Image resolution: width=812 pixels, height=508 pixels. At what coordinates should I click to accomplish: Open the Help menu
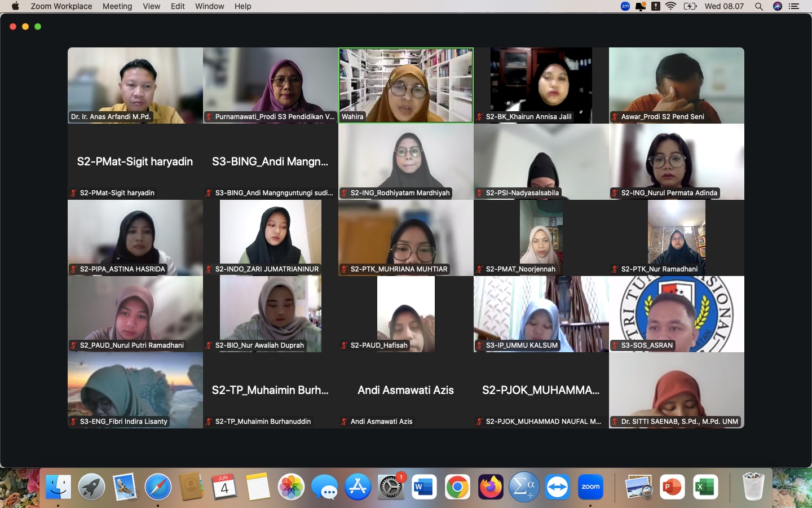[x=242, y=6]
